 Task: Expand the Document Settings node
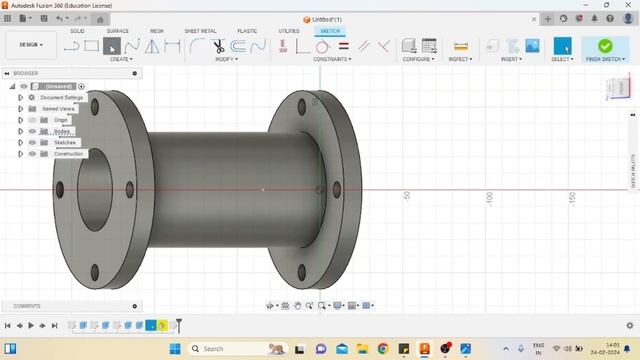20,98
